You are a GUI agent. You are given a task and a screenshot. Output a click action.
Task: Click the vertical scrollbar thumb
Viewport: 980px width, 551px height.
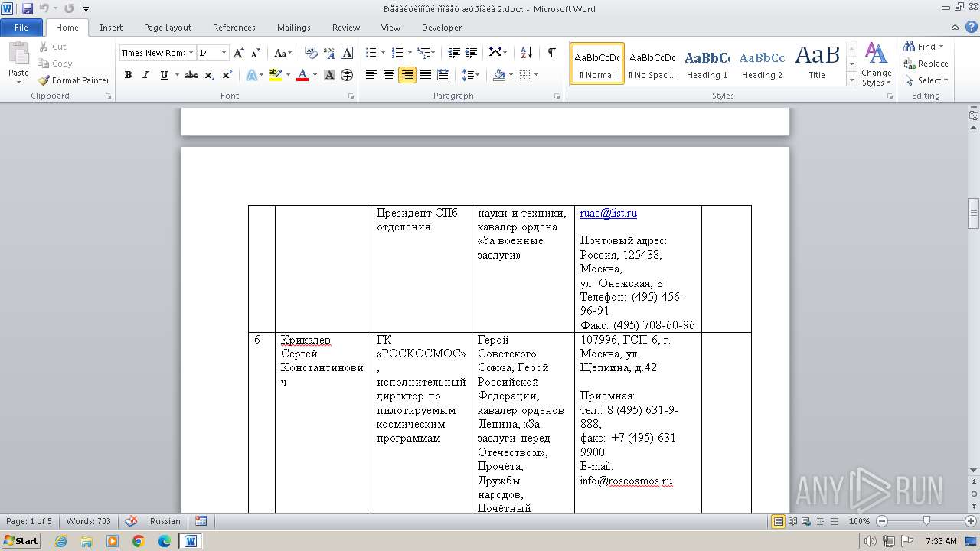(x=973, y=214)
